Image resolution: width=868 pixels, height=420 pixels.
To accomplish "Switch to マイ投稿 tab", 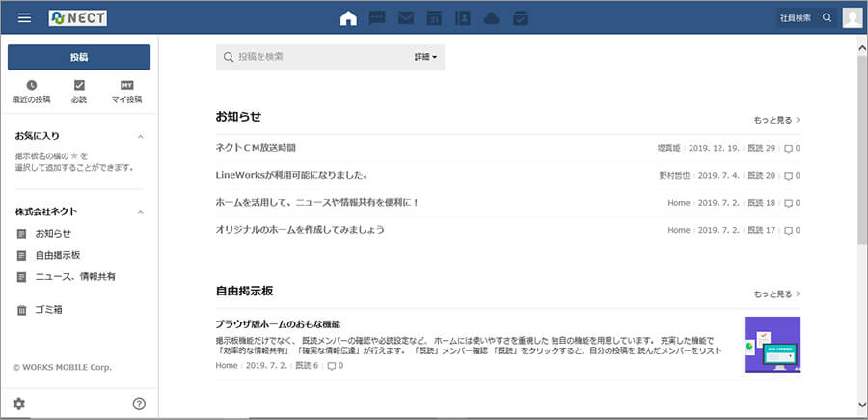I will [x=126, y=92].
